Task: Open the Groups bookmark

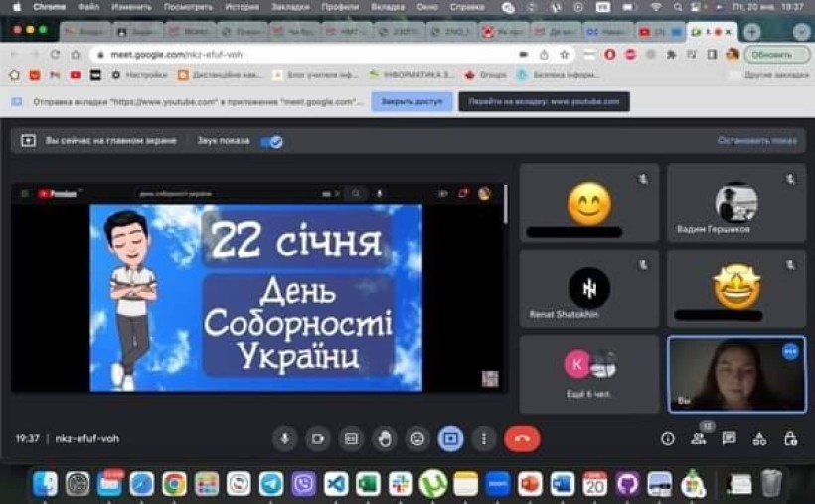Action: coord(486,75)
